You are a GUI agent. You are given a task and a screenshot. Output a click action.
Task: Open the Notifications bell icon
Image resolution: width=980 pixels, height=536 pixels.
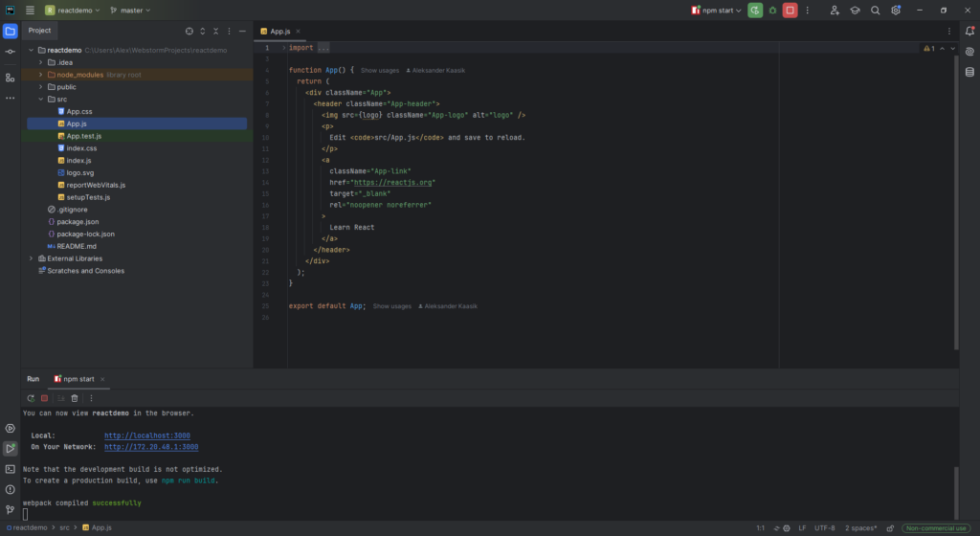969,31
